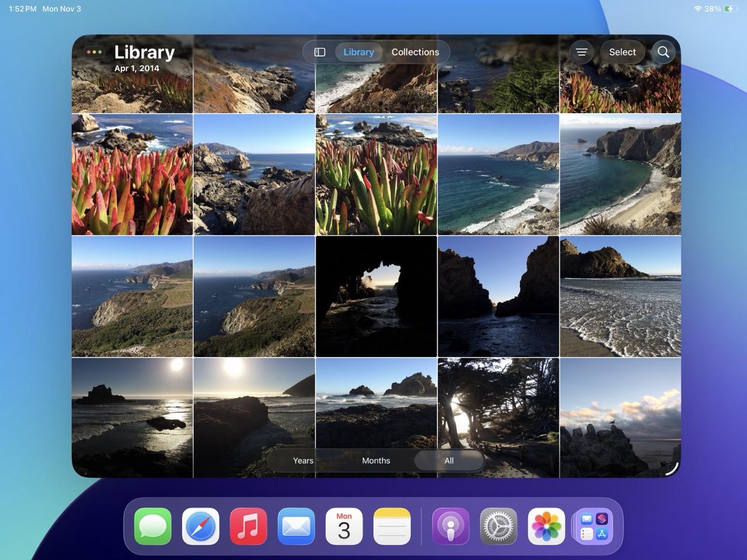Toggle the sidebar panel icon
Viewport: 747px width, 560px height.
pos(320,52)
